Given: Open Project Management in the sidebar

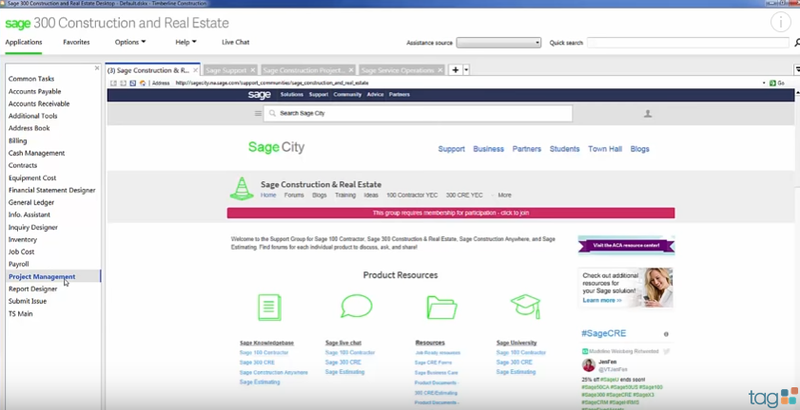Looking at the screenshot, I should [42, 276].
